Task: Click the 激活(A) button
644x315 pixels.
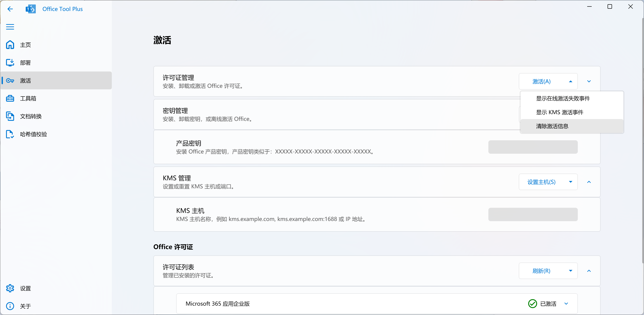Action: (541, 82)
